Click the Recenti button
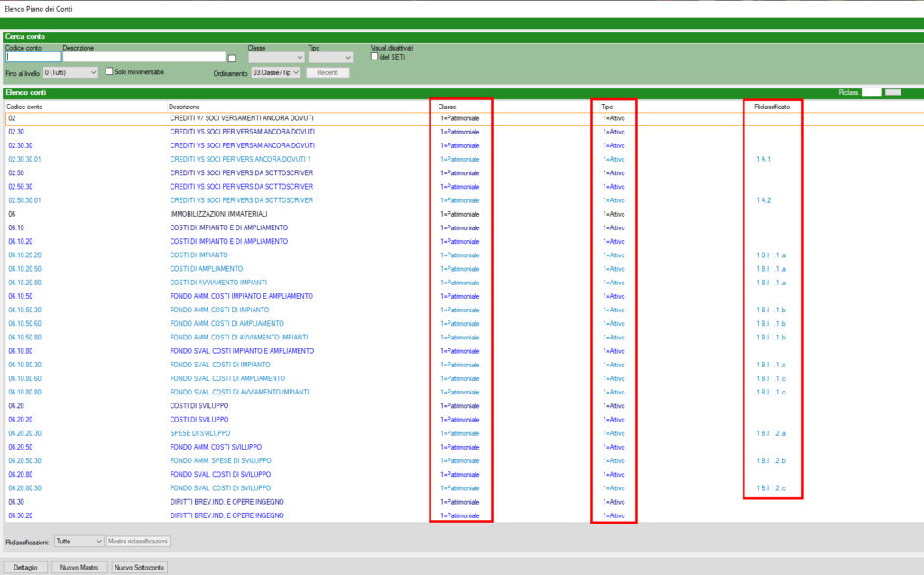This screenshot has height=575, width=924. [327, 72]
